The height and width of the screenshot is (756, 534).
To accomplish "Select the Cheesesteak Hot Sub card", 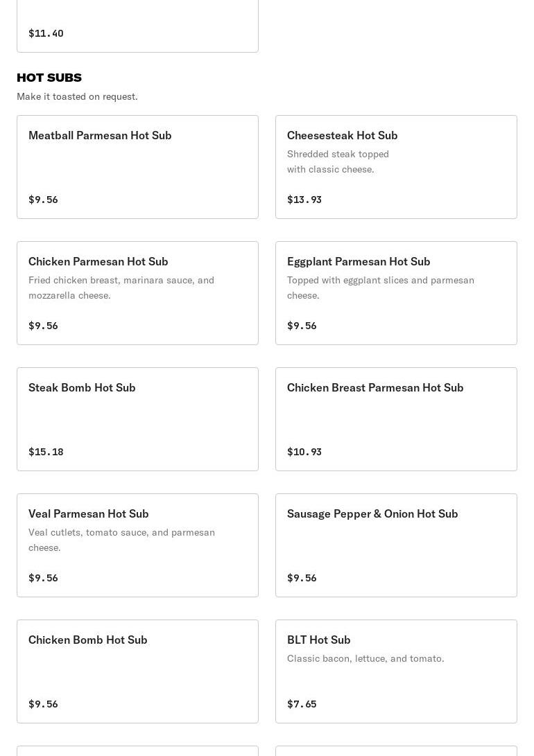I will [x=396, y=167].
